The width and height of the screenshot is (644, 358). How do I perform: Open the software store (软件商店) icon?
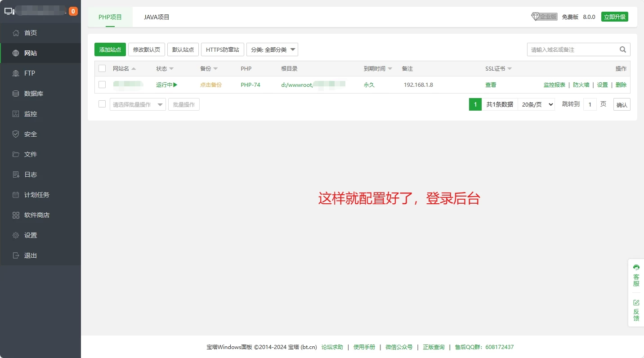pos(16,215)
